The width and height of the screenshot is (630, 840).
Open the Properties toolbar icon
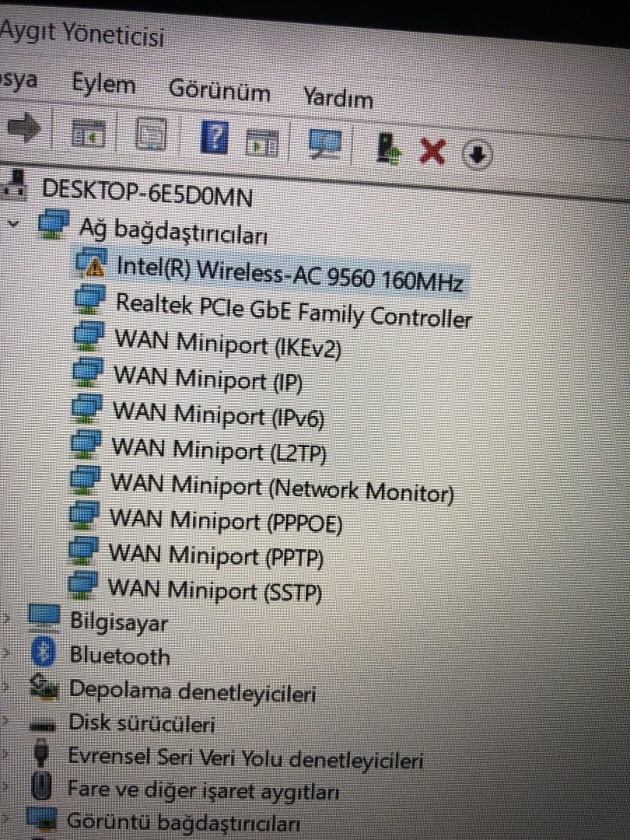pyautogui.click(x=152, y=135)
